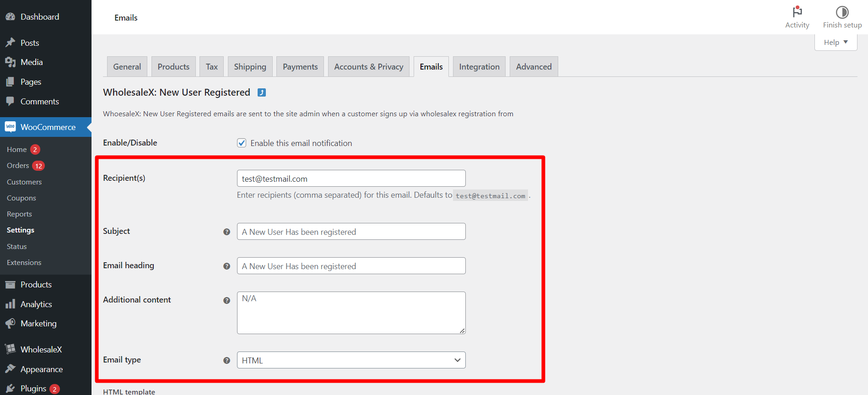Viewport: 868px width, 395px height.
Task: Expand the Help dropdown
Action: 836,42
